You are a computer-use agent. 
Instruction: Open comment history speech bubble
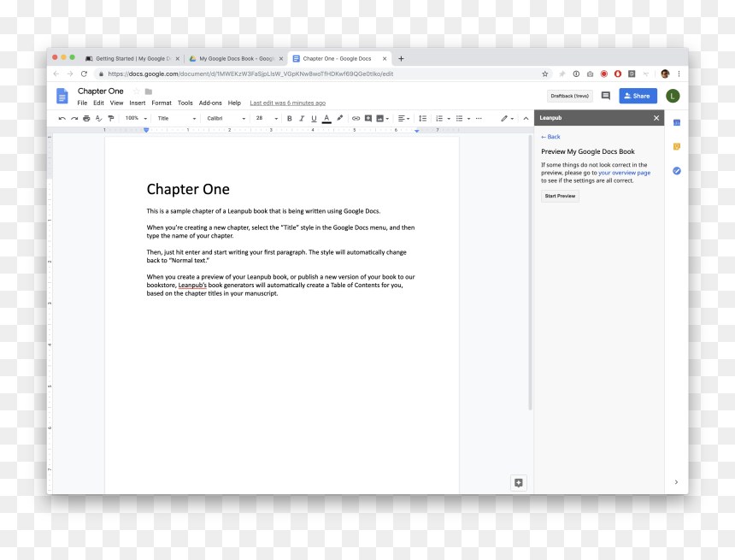pyautogui.click(x=606, y=96)
